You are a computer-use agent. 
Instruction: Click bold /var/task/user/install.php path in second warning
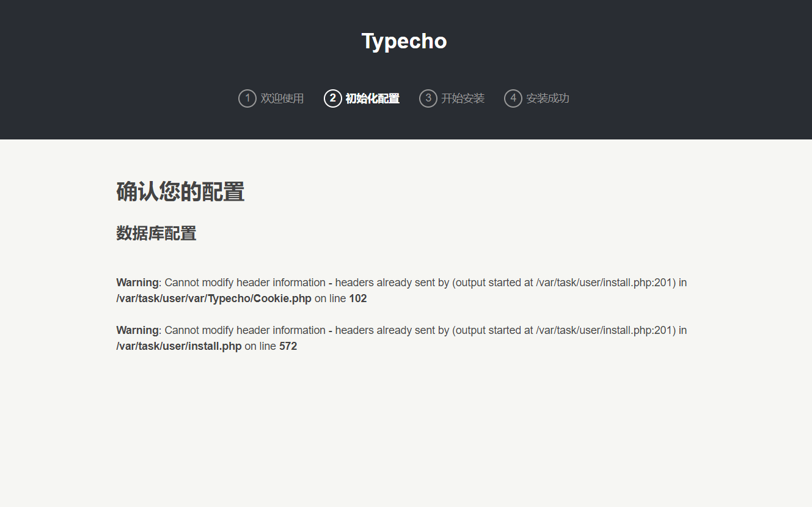[x=179, y=346]
